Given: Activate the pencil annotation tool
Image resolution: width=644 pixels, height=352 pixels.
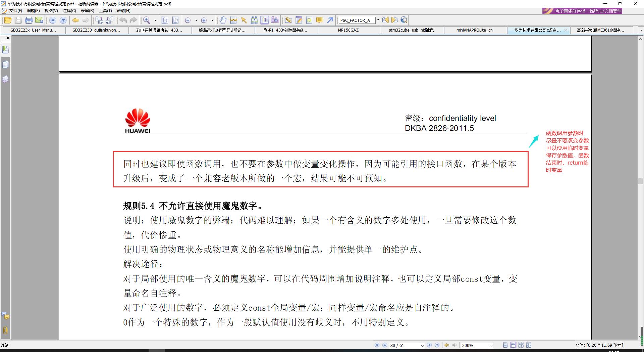Looking at the screenshot, I should [298, 20].
